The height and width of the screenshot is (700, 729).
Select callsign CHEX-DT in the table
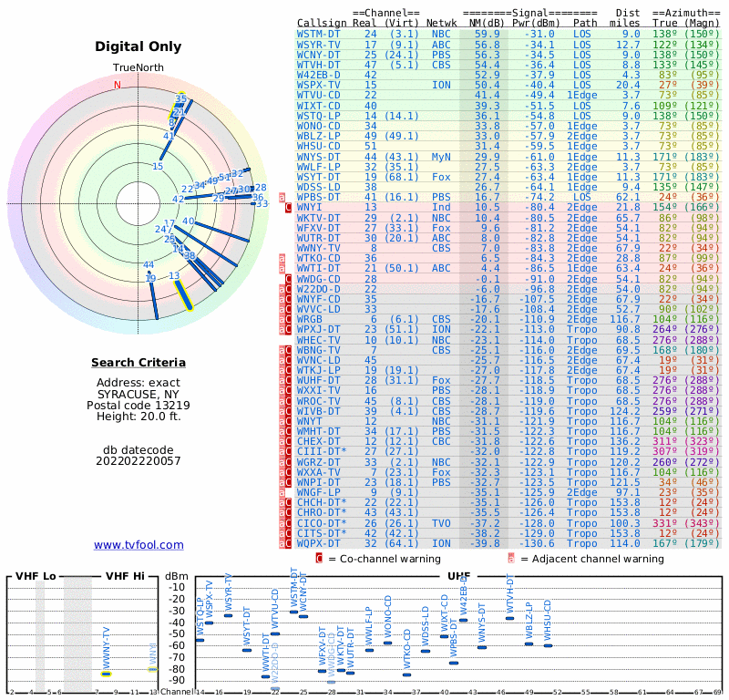coord(318,441)
